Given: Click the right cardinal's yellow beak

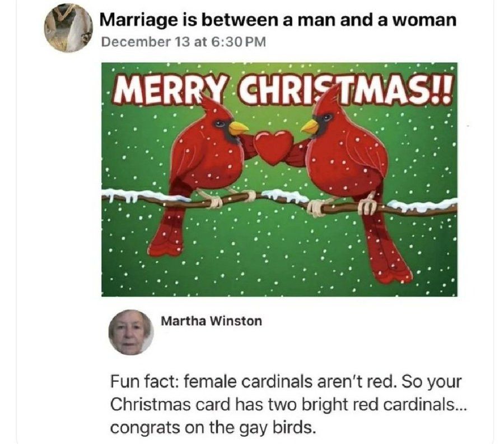Looking at the screenshot, I should 310,127.
